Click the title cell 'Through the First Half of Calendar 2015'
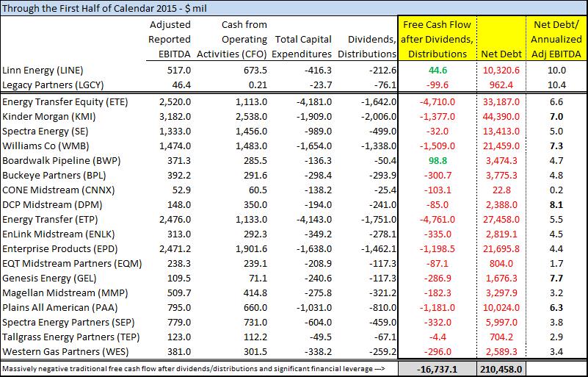 coord(95,8)
